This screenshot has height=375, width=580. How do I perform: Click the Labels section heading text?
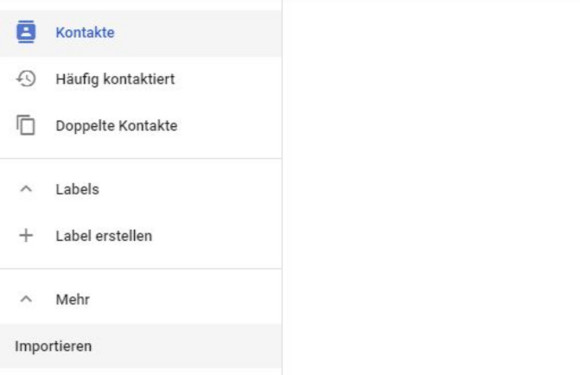pyautogui.click(x=77, y=189)
